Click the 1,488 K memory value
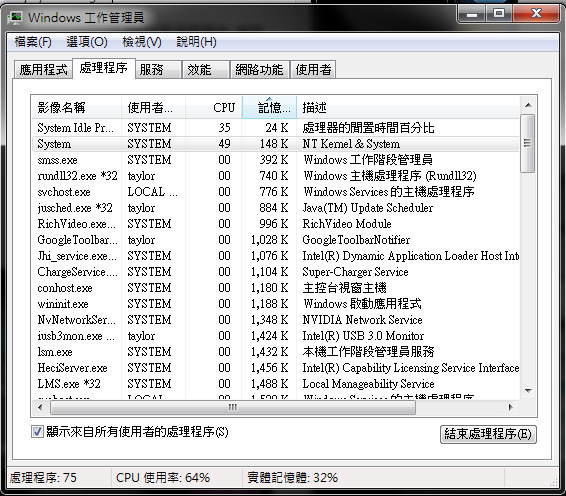The image size is (566, 496). [x=270, y=384]
